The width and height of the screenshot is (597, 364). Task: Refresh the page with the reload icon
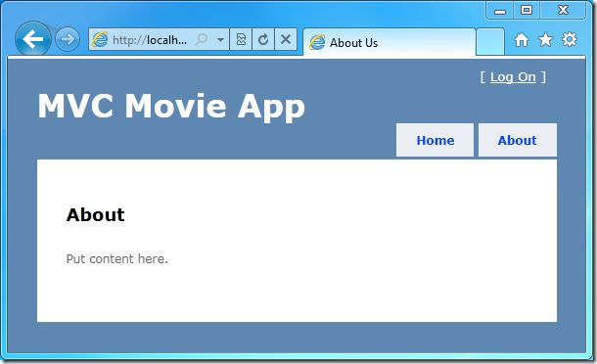coord(263,39)
